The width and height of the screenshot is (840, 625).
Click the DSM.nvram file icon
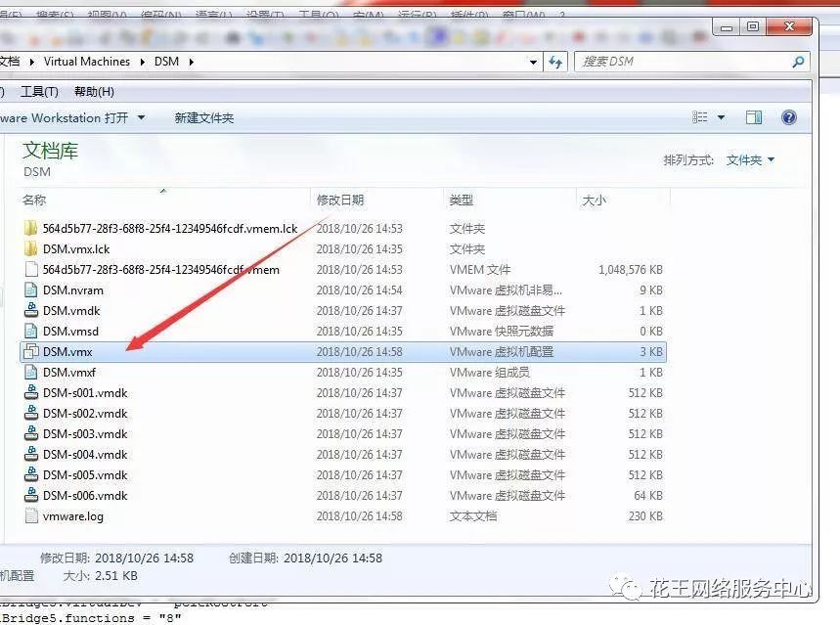click(x=29, y=290)
